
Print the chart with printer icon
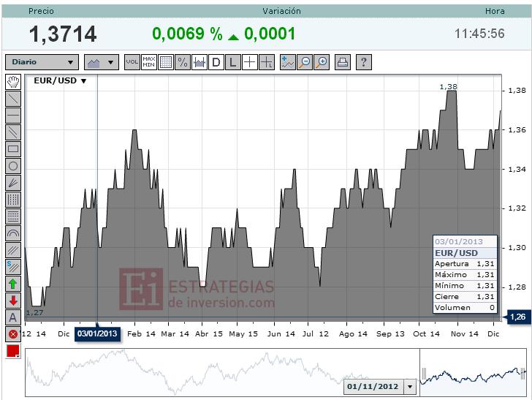343,62
